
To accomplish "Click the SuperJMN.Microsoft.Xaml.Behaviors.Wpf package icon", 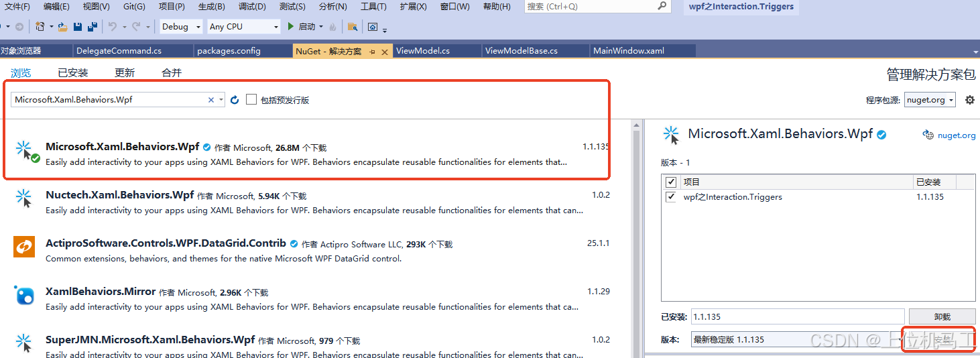I will coord(24,343).
